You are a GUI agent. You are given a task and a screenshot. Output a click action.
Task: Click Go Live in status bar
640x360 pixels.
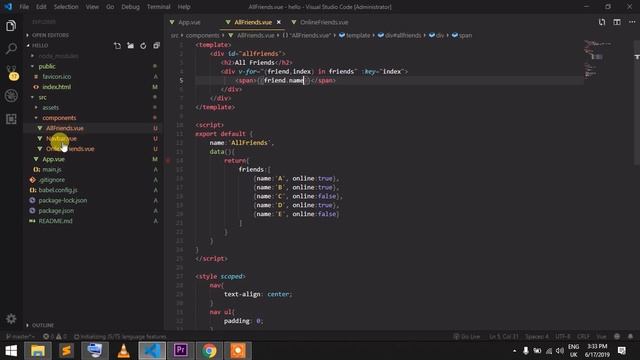click(x=467, y=337)
